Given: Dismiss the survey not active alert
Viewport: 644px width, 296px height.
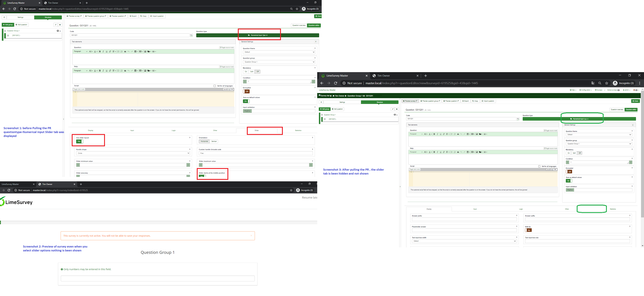Looking at the screenshot, I should [x=251, y=235].
